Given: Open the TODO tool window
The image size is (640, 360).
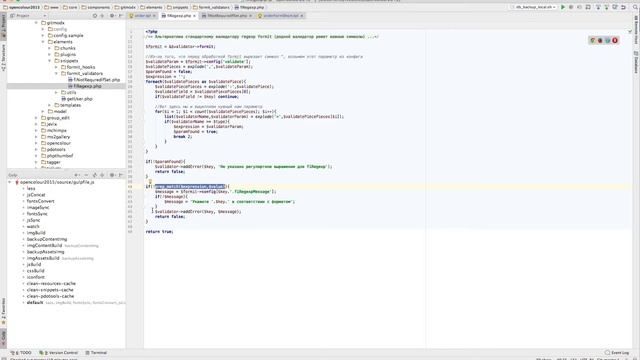Looking at the screenshot, I should pyautogui.click(x=21, y=352).
